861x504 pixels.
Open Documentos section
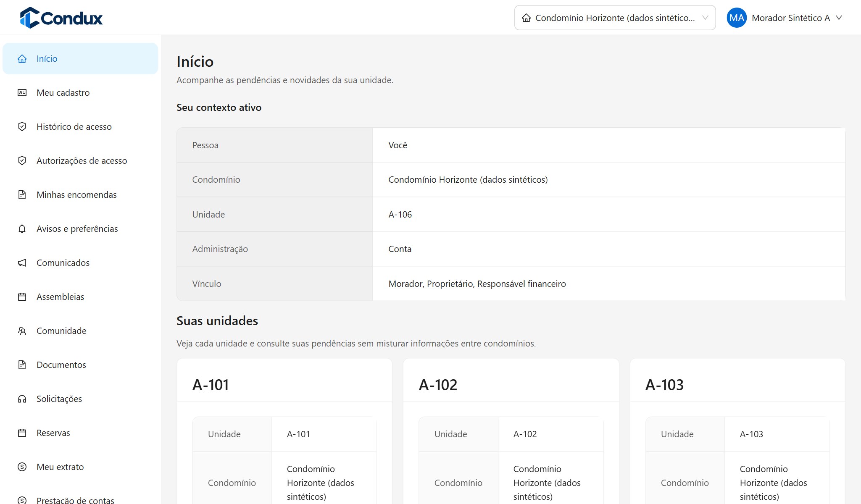(x=80, y=365)
